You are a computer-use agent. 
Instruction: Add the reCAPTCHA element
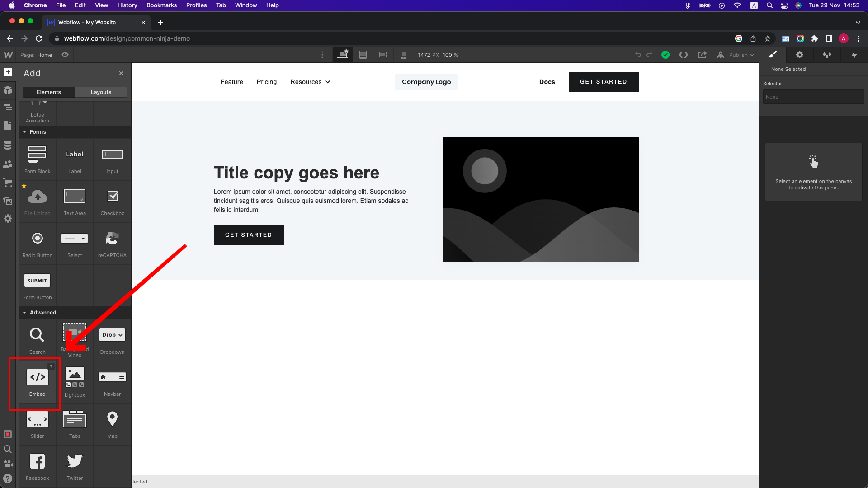pyautogui.click(x=112, y=244)
